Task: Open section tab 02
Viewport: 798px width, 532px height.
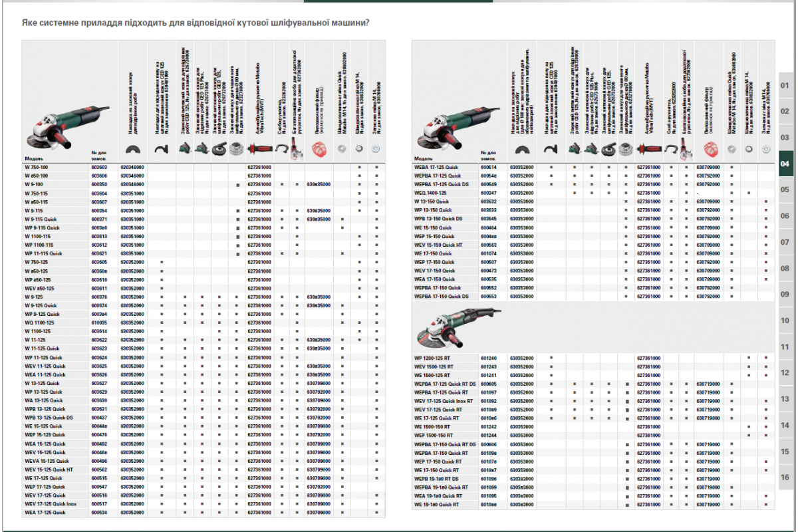Action: coord(785,111)
